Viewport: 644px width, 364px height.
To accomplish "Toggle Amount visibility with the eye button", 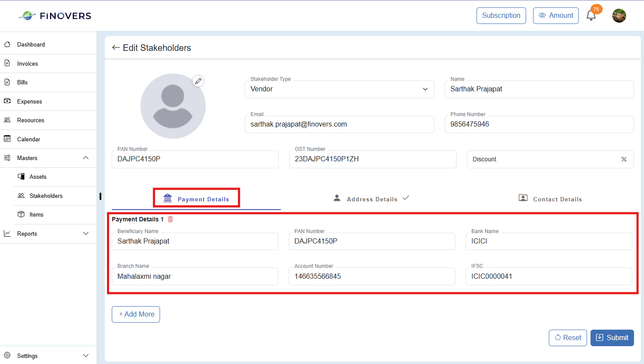I will click(556, 16).
